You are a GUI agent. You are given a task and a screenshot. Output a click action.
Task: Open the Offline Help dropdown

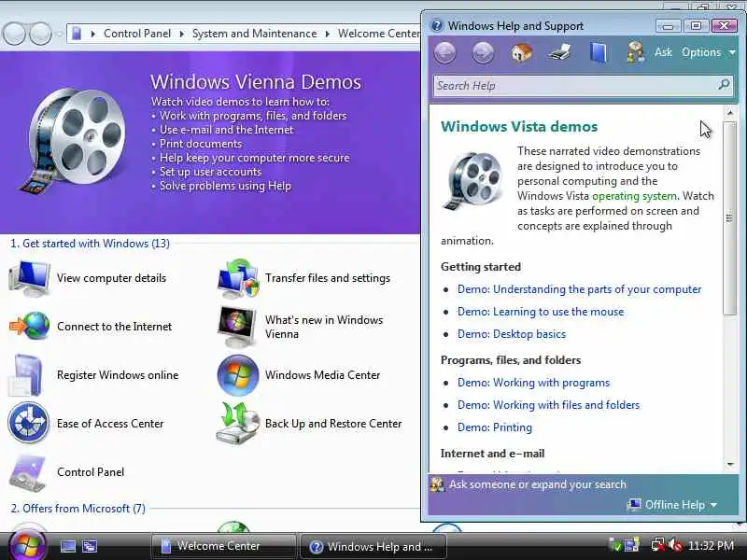click(x=672, y=505)
